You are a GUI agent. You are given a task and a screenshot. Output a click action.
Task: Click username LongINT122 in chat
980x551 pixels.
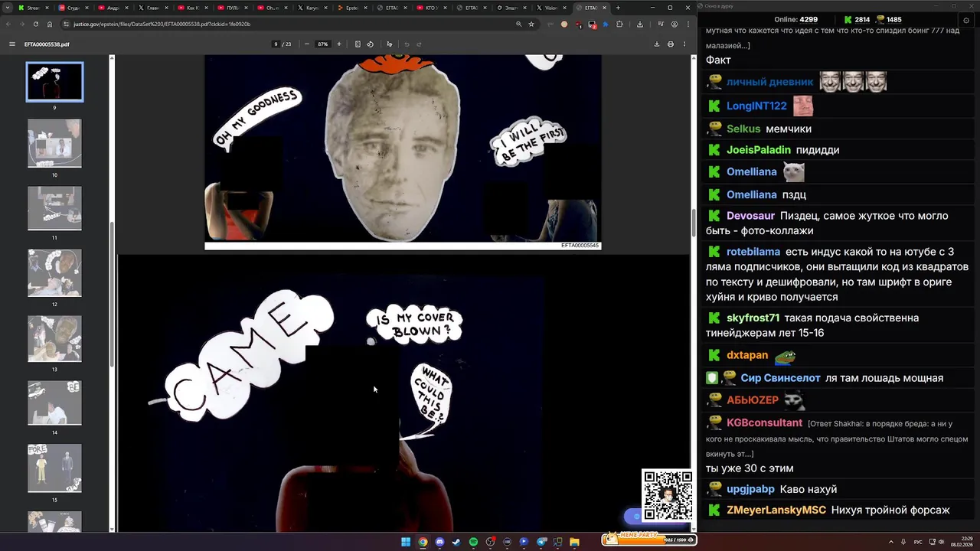[756, 106]
